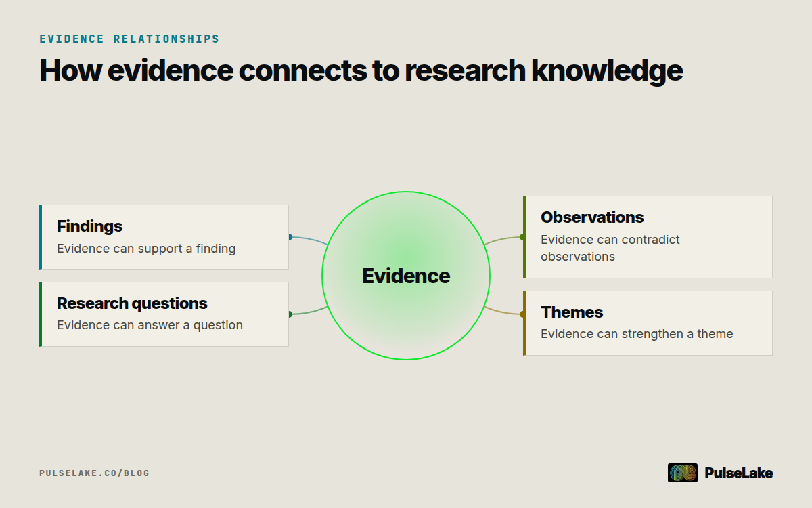Click the Research questions card heading
Viewport: 812px width, 508px height.
(132, 303)
